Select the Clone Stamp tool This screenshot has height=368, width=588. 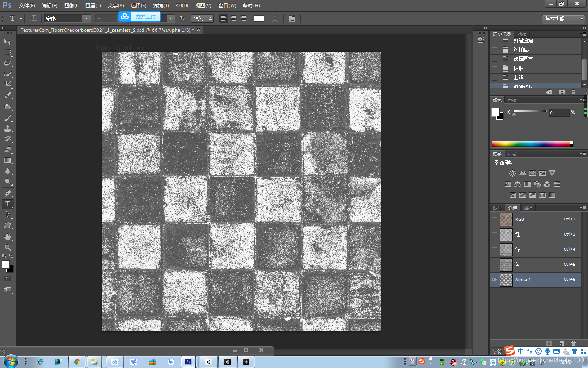tap(8, 128)
